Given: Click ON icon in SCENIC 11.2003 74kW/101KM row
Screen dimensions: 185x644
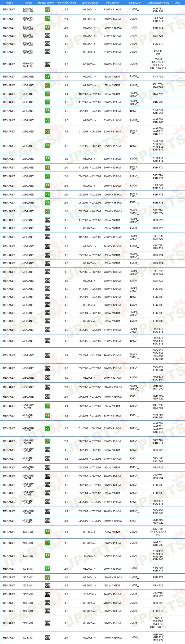Looking at the screenshot, I should (48, 594).
